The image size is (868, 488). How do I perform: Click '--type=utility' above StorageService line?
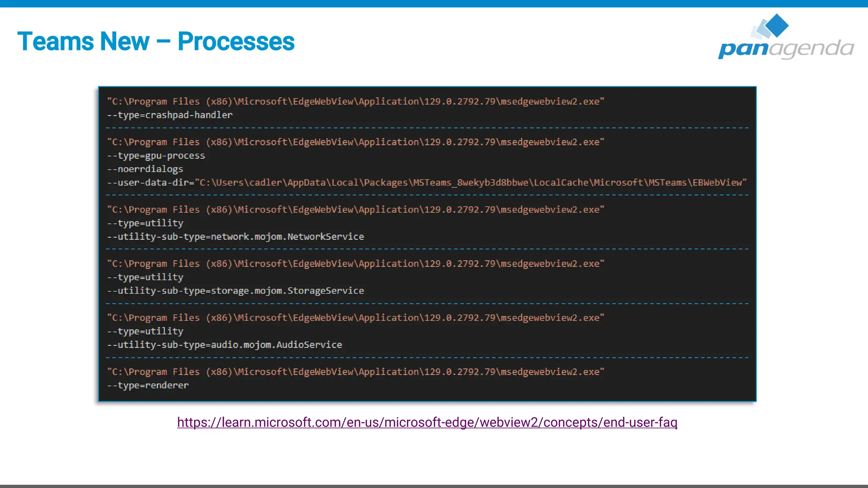coord(145,277)
